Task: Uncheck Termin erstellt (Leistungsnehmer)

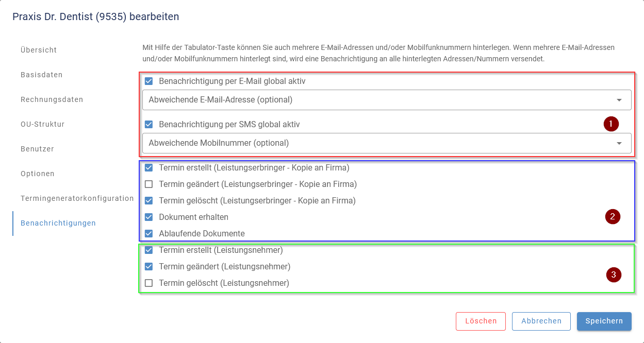Action: click(149, 250)
